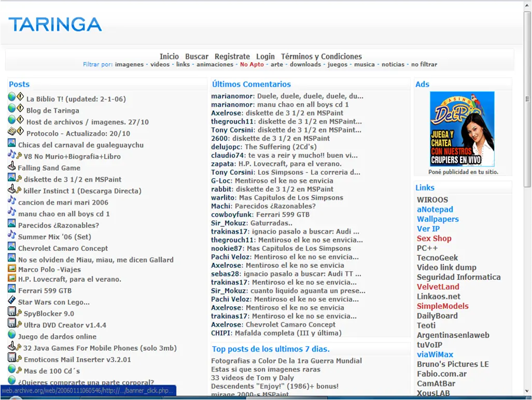This screenshot has height=400, width=532.
Task: Filter posts by juegos
Action: [x=337, y=64]
